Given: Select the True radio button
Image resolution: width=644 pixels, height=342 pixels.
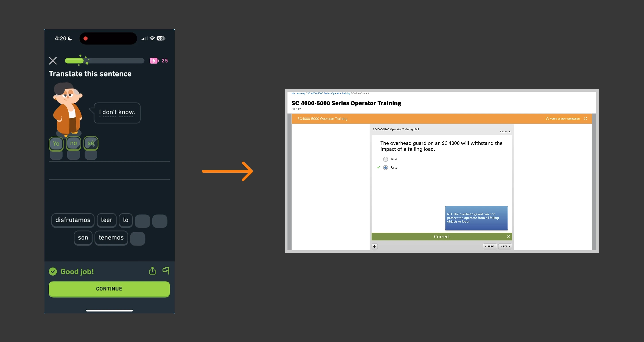Looking at the screenshot, I should pos(386,159).
